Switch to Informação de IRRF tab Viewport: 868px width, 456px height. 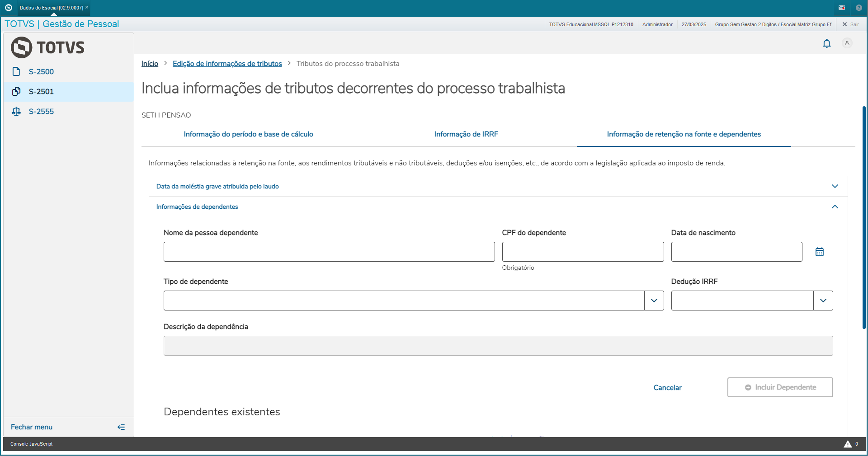(x=466, y=134)
